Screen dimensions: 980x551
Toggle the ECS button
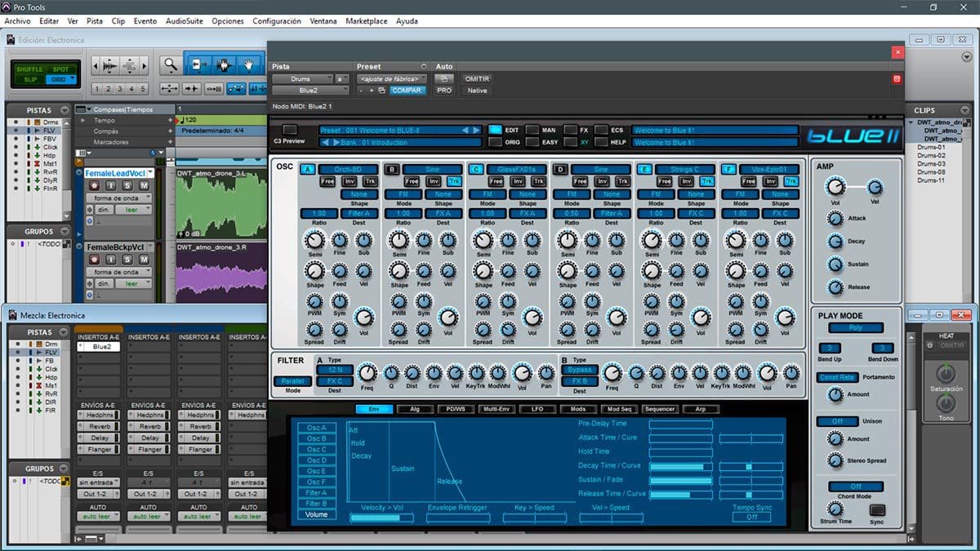click(602, 130)
